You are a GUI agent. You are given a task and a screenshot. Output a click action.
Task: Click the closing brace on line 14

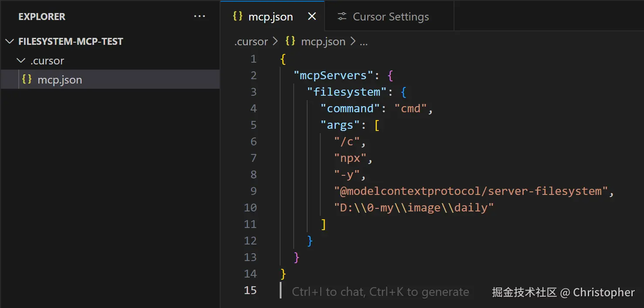(x=283, y=274)
